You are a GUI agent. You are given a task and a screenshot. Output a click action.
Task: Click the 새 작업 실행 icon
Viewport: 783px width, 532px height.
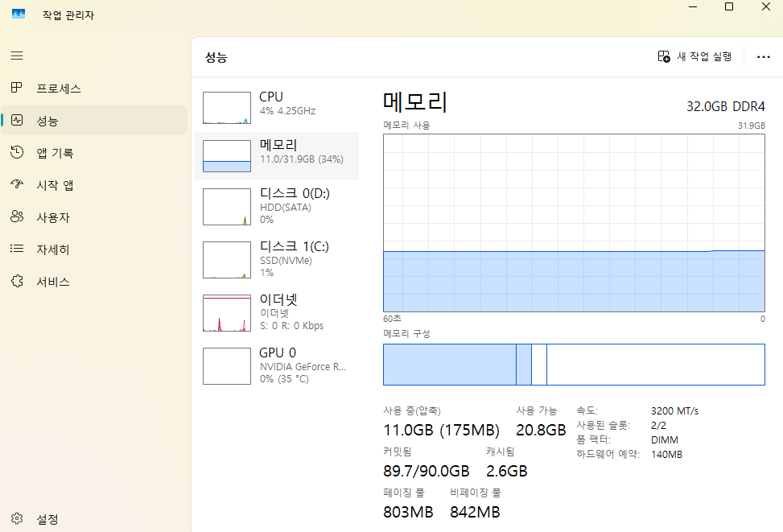click(x=664, y=56)
